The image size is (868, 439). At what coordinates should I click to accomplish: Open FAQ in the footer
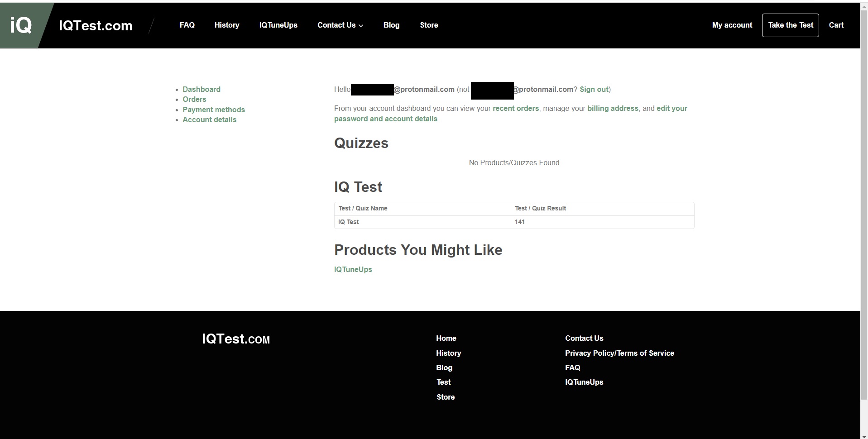click(573, 367)
